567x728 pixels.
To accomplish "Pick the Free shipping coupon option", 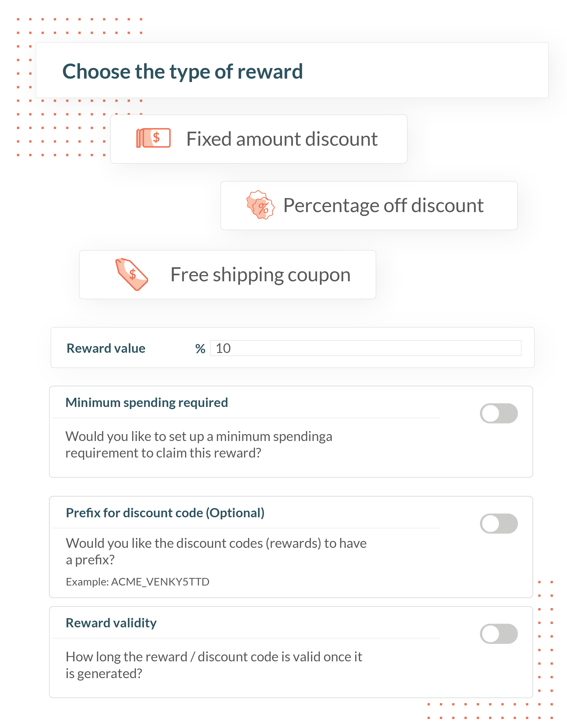I will (x=227, y=274).
